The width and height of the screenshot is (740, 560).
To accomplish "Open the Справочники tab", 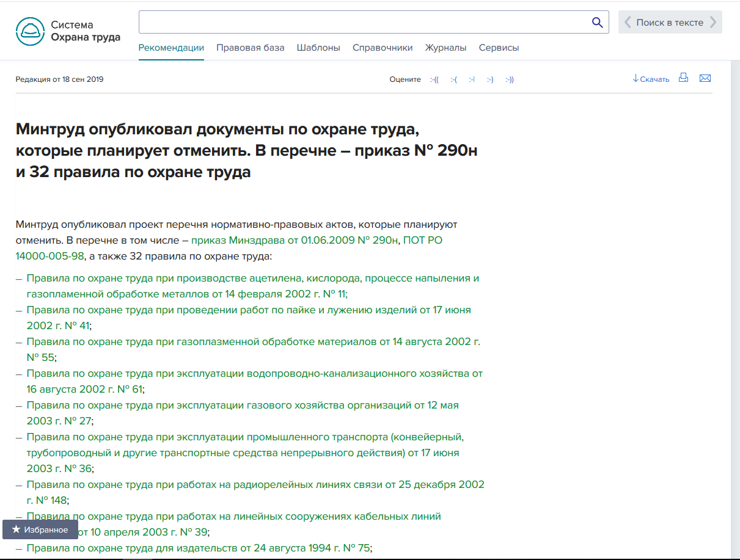I will point(383,48).
